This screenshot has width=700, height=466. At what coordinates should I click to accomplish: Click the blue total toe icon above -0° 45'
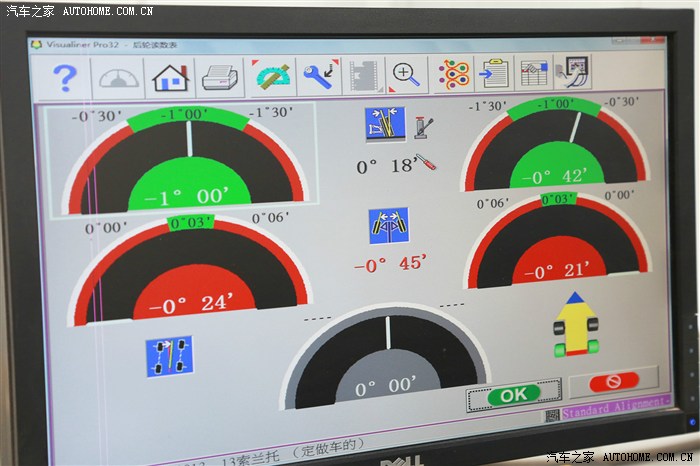pos(388,226)
